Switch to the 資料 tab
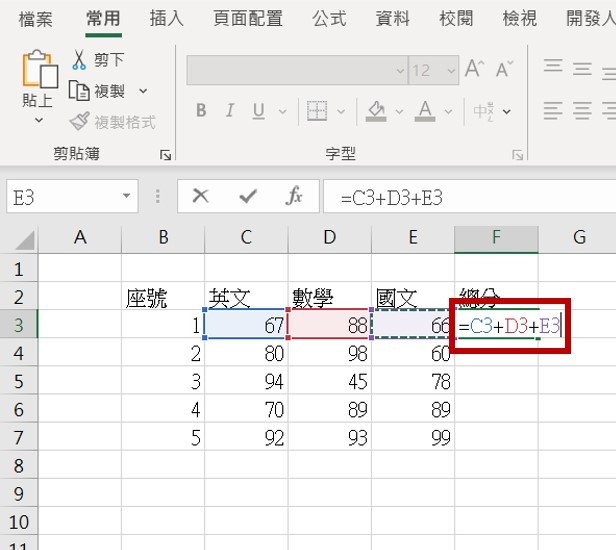The width and height of the screenshot is (616, 550). (392, 18)
